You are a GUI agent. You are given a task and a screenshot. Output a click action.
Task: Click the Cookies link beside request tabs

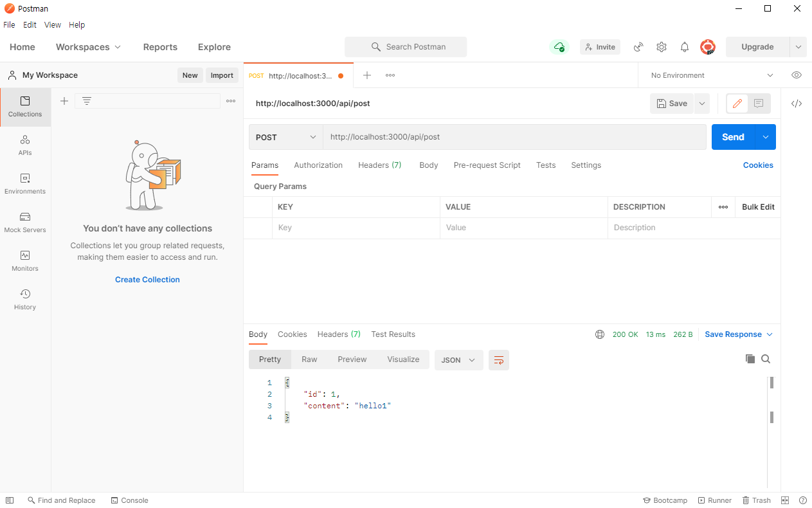click(758, 165)
